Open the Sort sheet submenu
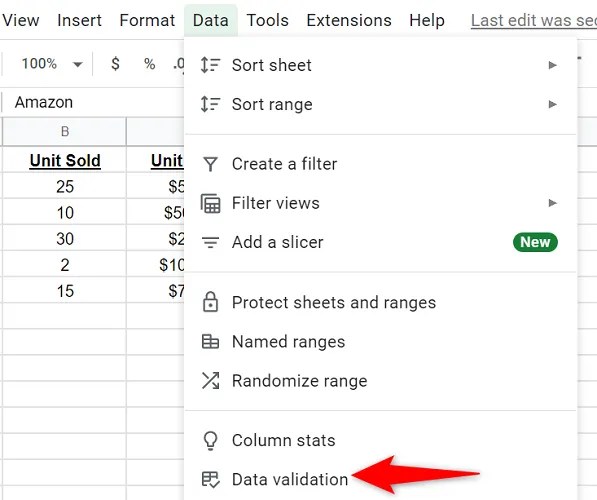The image size is (597, 500). point(381,65)
